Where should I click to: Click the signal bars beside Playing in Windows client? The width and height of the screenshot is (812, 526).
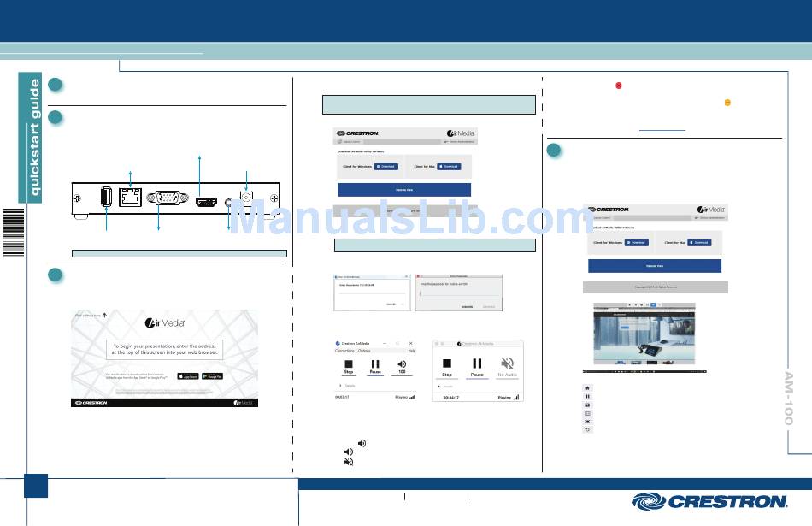coord(412,397)
